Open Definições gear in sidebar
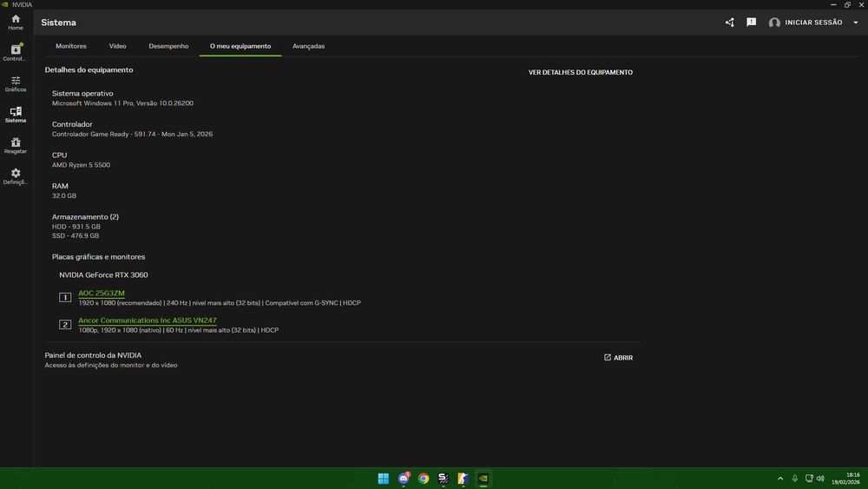This screenshot has height=489, width=868. 16,176
